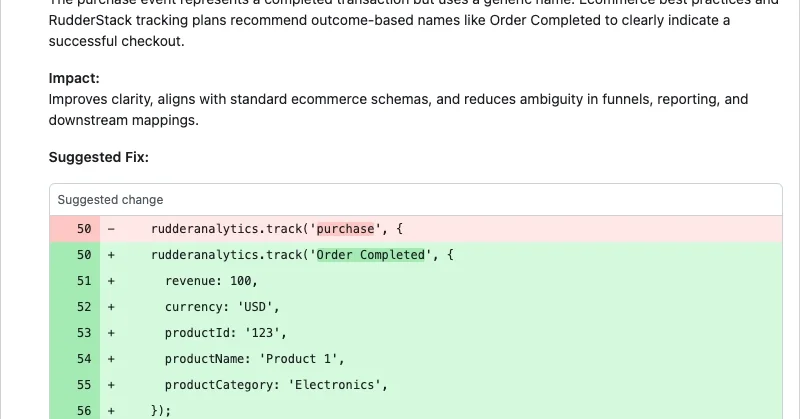Click the highlighted 'purchase' text in the removed line

point(345,229)
